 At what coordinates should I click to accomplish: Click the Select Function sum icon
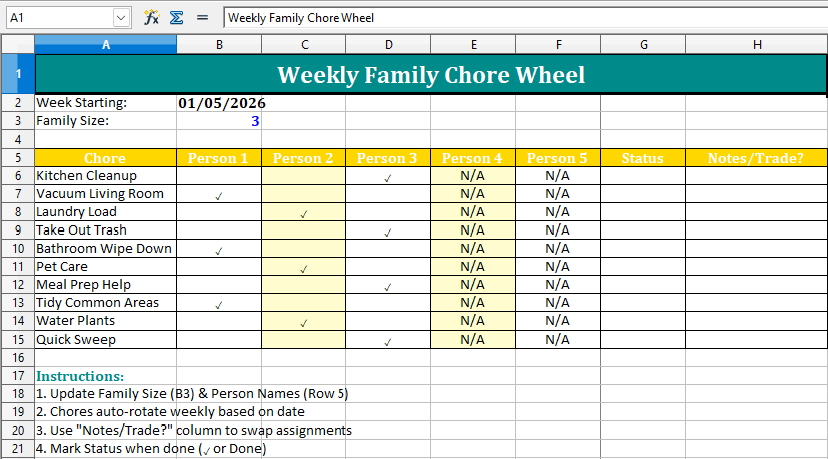pyautogui.click(x=176, y=17)
